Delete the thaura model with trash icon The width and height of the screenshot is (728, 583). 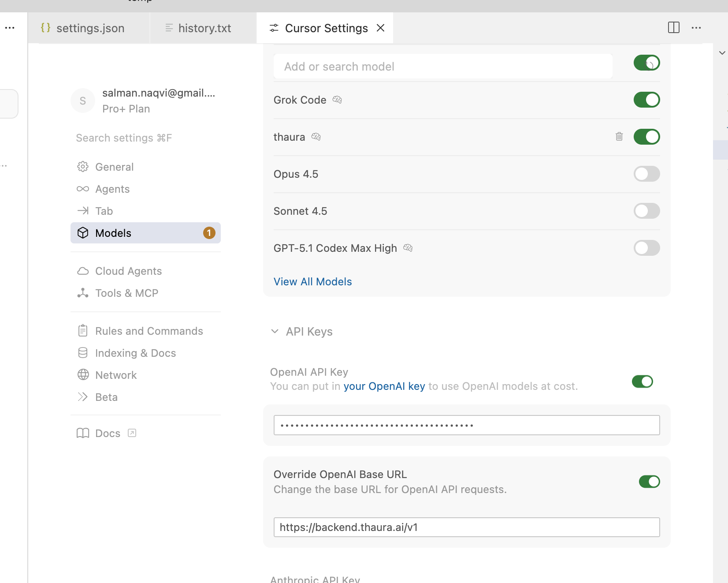(x=619, y=137)
